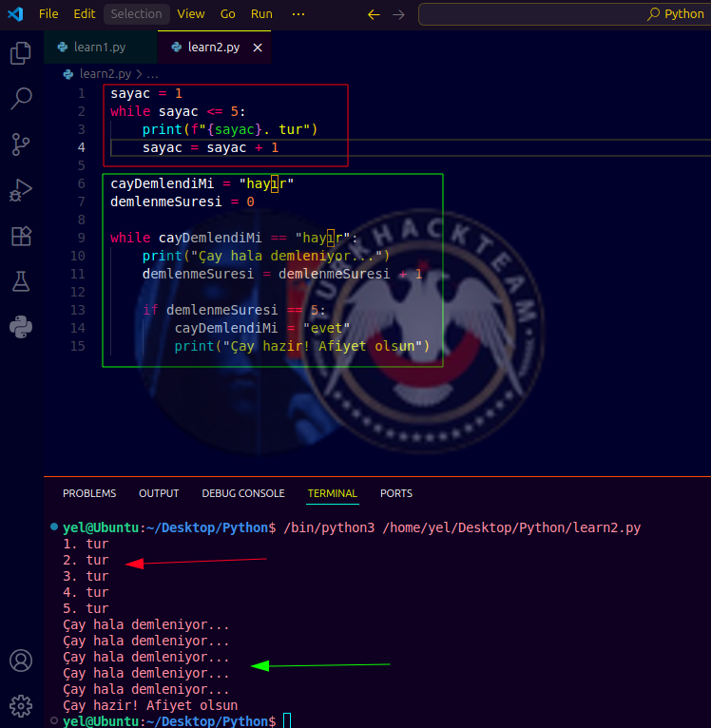Expand the breadcrumb ellipsis symbol path
This screenshot has width=711, height=728.
tap(152, 74)
